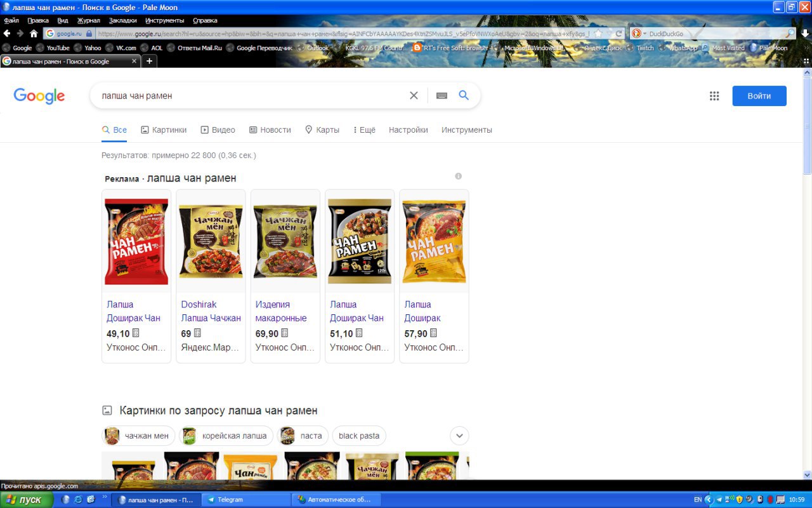
Task: Click the Google search input field
Action: click(x=251, y=95)
